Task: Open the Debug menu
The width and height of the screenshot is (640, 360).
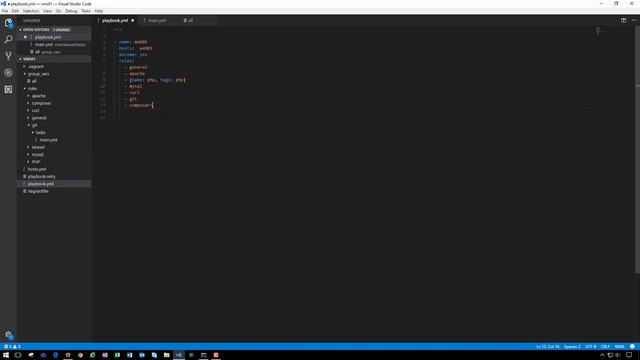Action: 71,11
